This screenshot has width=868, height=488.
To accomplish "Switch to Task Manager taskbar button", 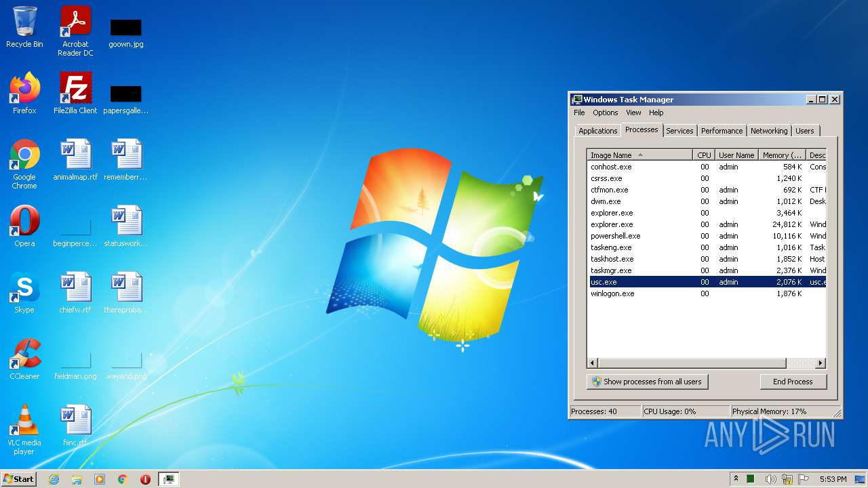I will [x=168, y=479].
